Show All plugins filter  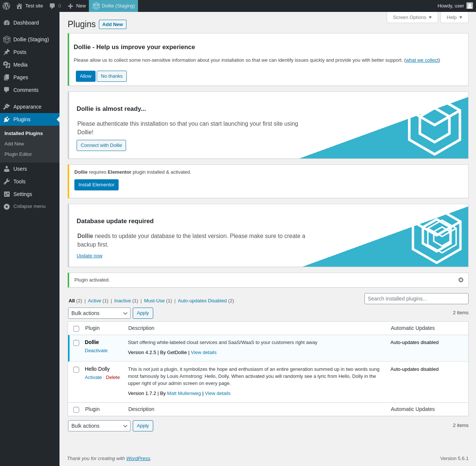coord(72,301)
